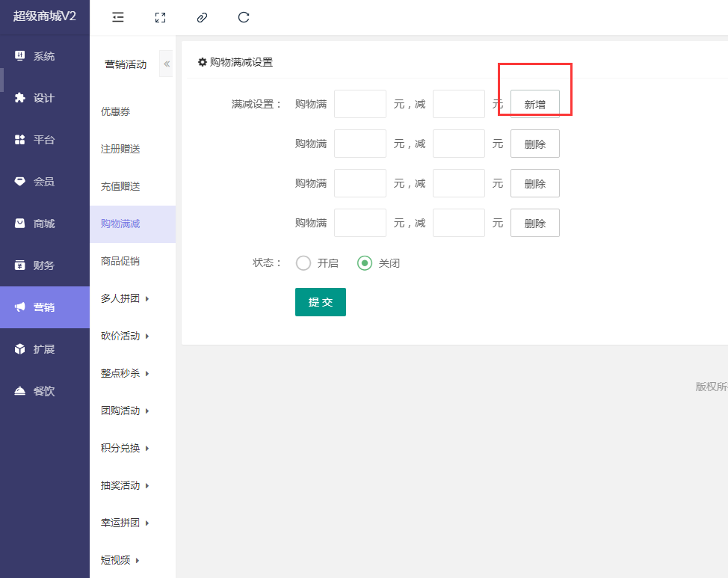The height and width of the screenshot is (578, 728).
Task: Open the 平台 grid icon
Action: (19, 139)
